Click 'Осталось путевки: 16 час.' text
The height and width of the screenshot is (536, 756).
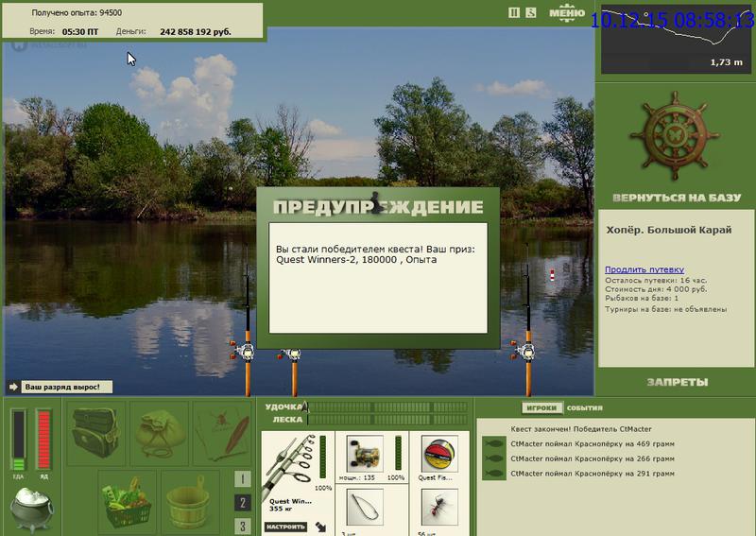(656, 281)
